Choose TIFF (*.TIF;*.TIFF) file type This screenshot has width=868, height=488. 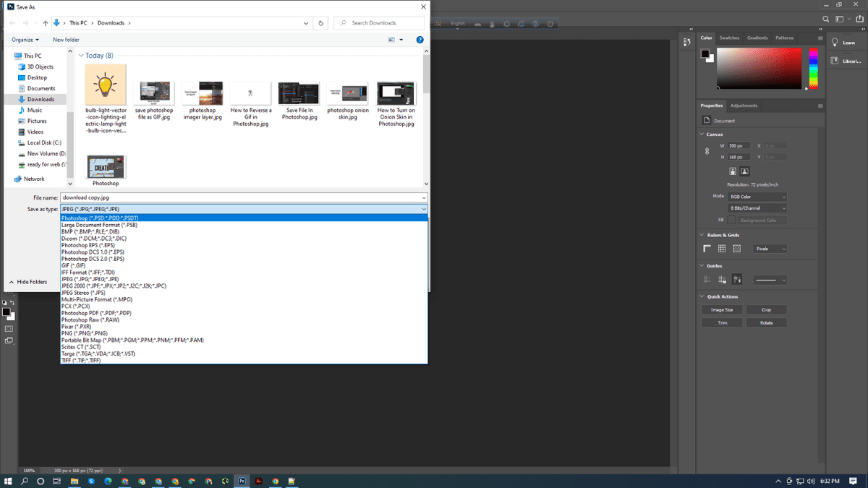point(244,360)
